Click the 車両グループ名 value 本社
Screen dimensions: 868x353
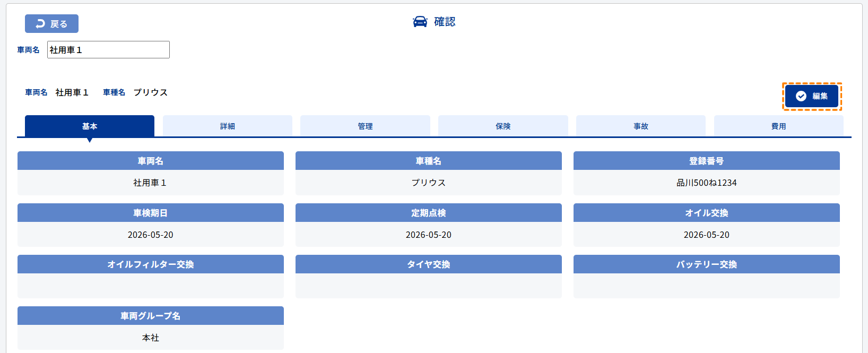click(x=151, y=338)
